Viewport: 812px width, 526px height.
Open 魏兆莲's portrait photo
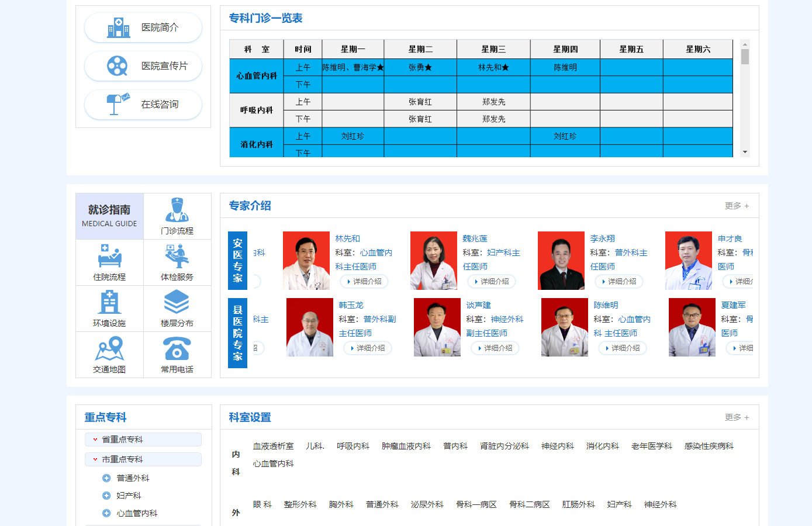point(434,261)
